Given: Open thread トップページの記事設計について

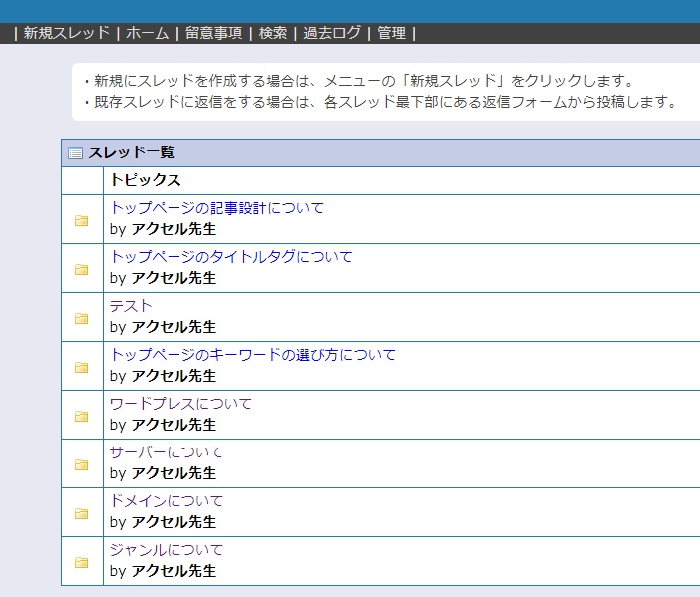Looking at the screenshot, I should (x=216, y=208).
